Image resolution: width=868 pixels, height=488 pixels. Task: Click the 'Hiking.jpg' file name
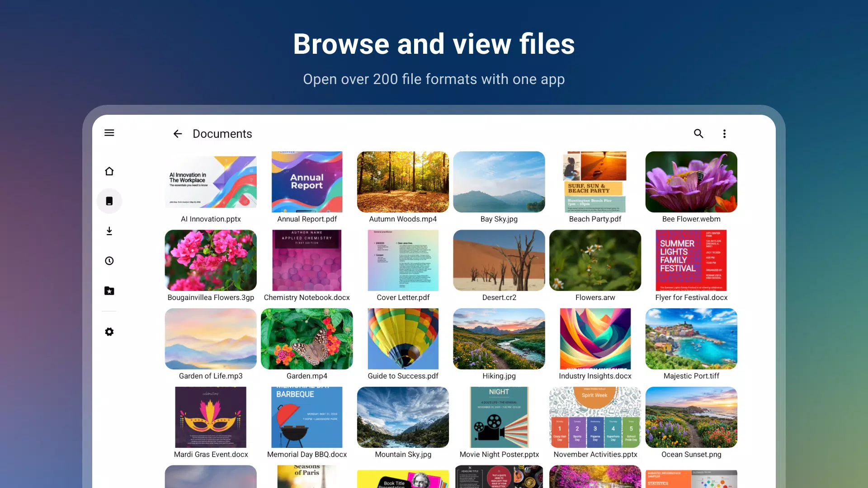(499, 376)
